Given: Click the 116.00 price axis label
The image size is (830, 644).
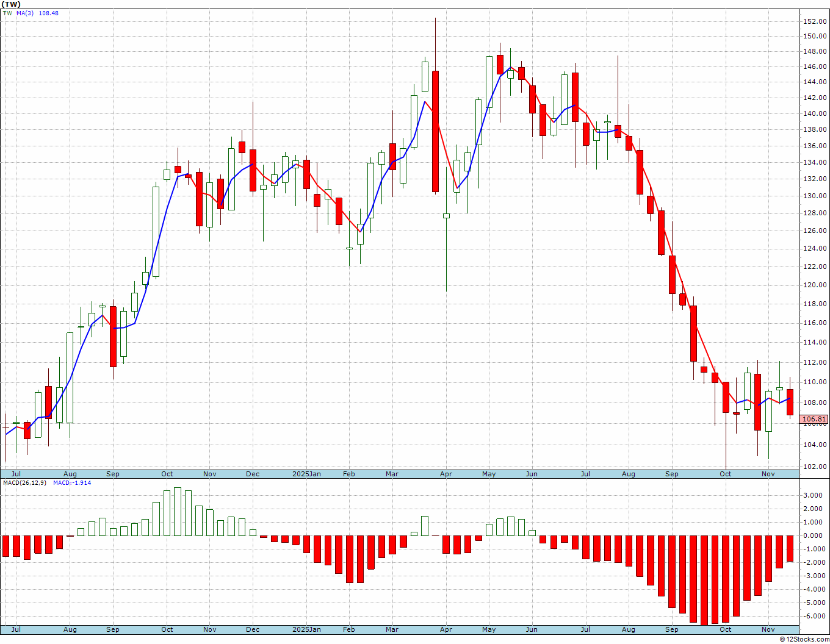Looking at the screenshot, I should (815, 323).
